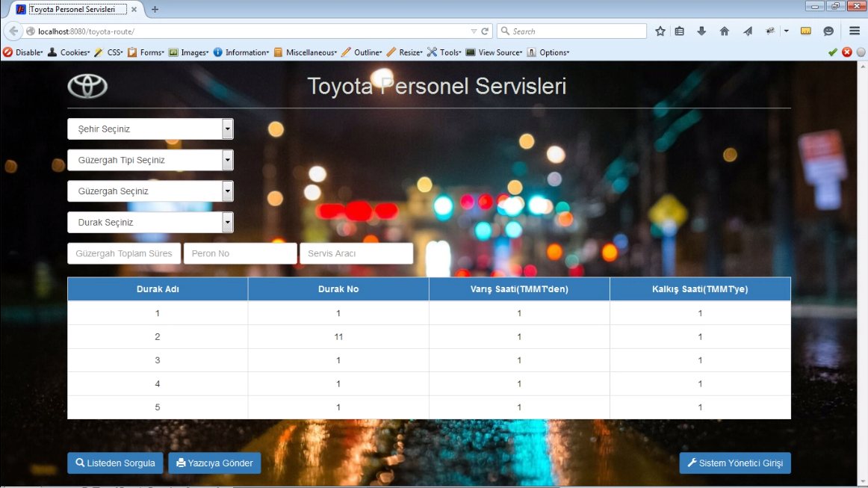Screen dimensions: 868x488
Task: Open the Disable menu in developer toolbar
Action: click(22, 52)
